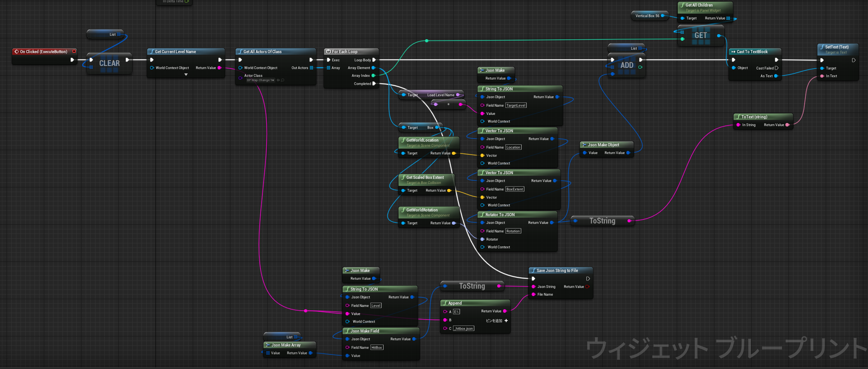Select the Box component getter node

[x=420, y=128]
